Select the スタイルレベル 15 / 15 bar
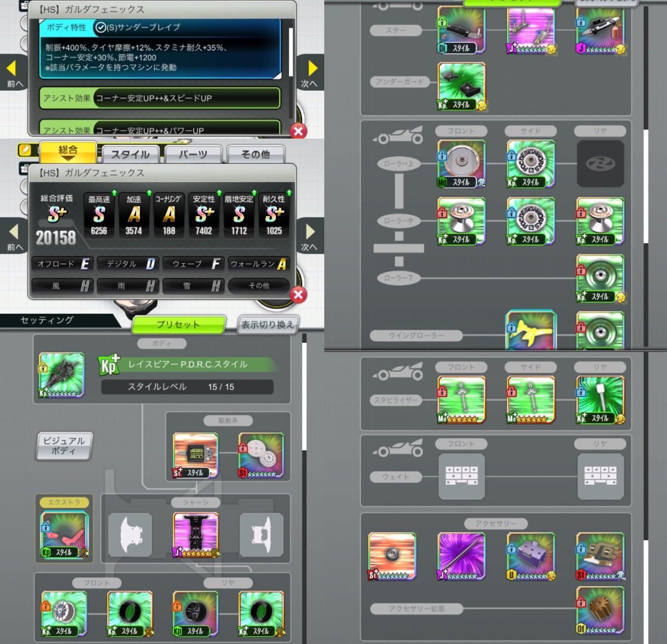Image resolution: width=667 pixels, height=644 pixels. pyautogui.click(x=187, y=386)
